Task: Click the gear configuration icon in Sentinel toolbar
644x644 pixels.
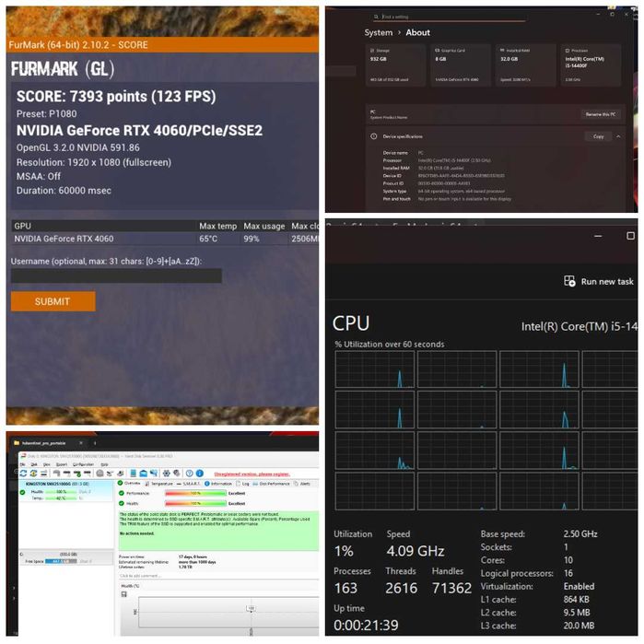Action: 167,474
